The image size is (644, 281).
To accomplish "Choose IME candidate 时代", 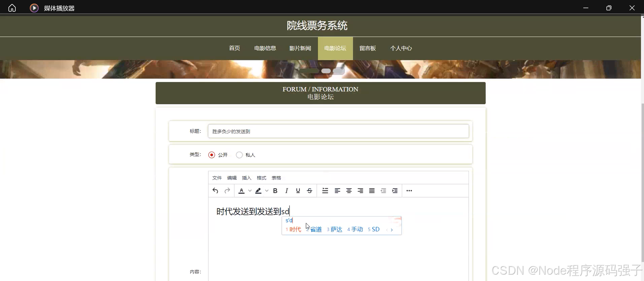I will pyautogui.click(x=293, y=229).
